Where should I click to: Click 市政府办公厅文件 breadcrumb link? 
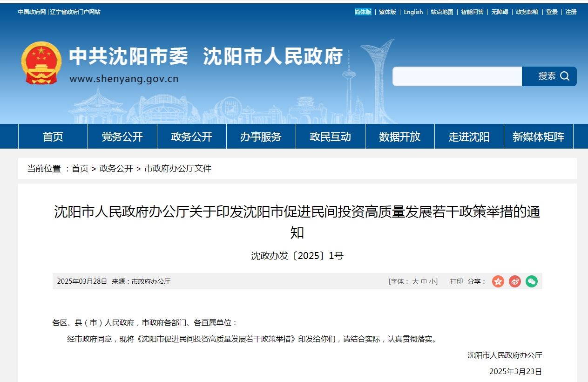point(178,169)
